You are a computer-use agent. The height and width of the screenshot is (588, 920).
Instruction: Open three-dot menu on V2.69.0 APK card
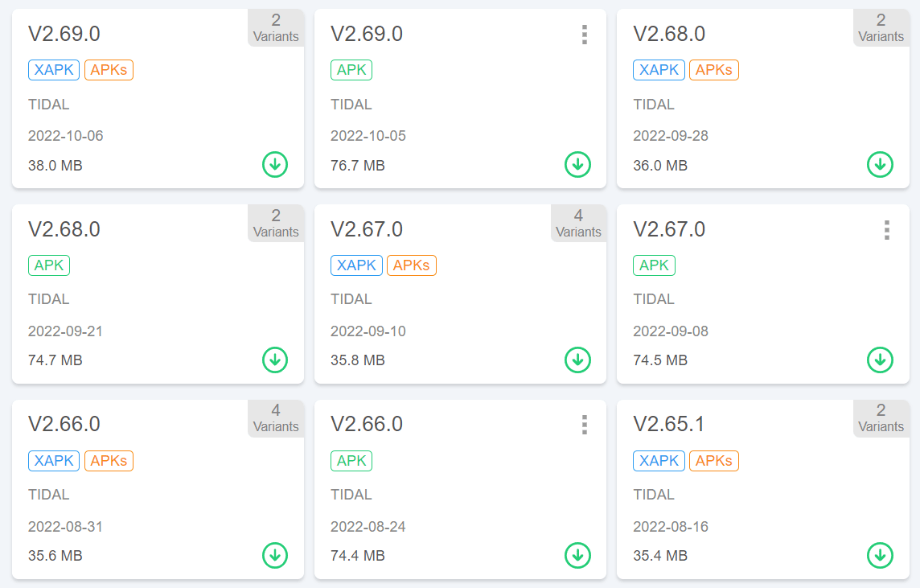(x=585, y=35)
